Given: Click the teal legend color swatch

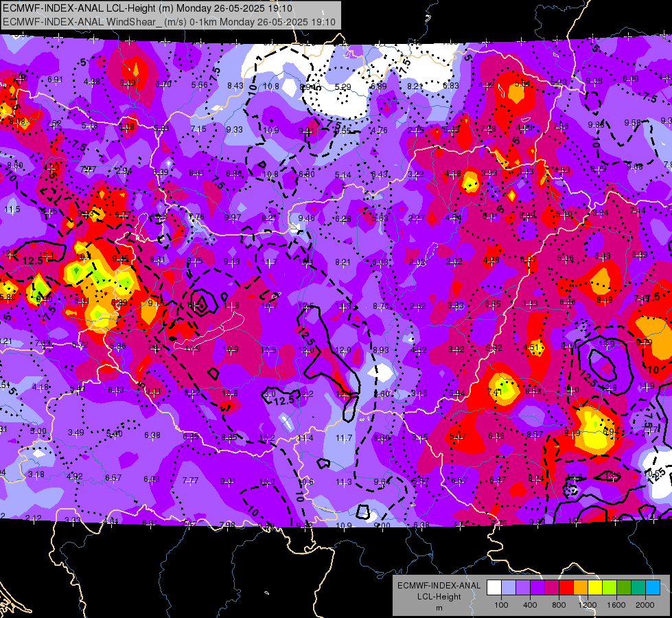Looking at the screenshot, I should tap(638, 588).
